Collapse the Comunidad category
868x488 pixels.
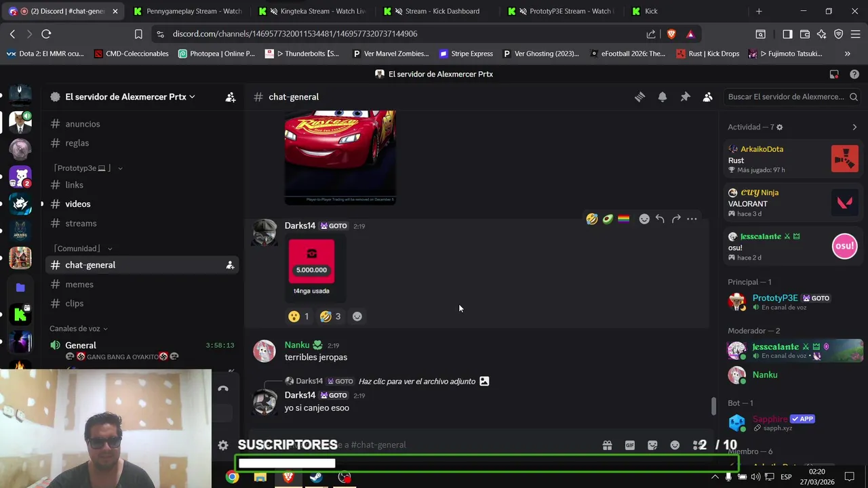click(x=83, y=249)
